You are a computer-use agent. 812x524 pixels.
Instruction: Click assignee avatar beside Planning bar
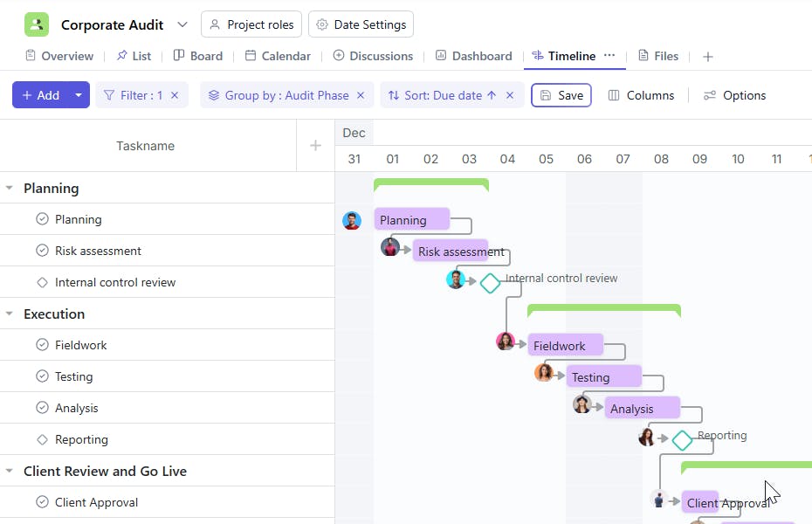coord(352,220)
